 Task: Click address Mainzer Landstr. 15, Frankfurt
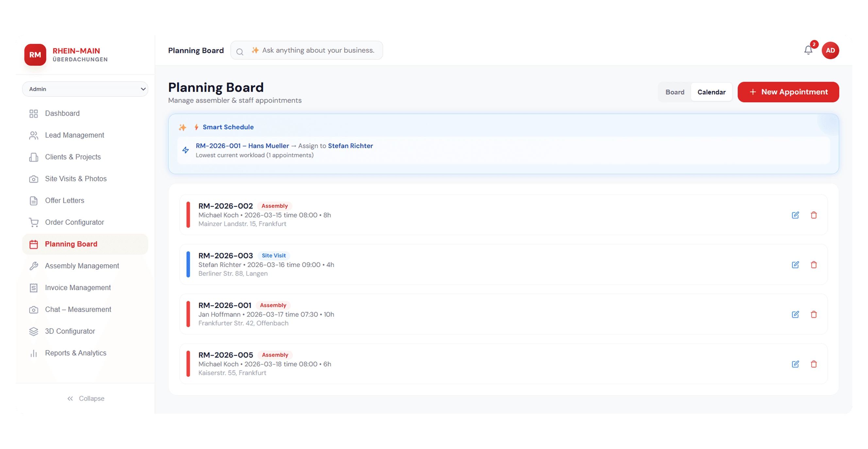pyautogui.click(x=242, y=224)
